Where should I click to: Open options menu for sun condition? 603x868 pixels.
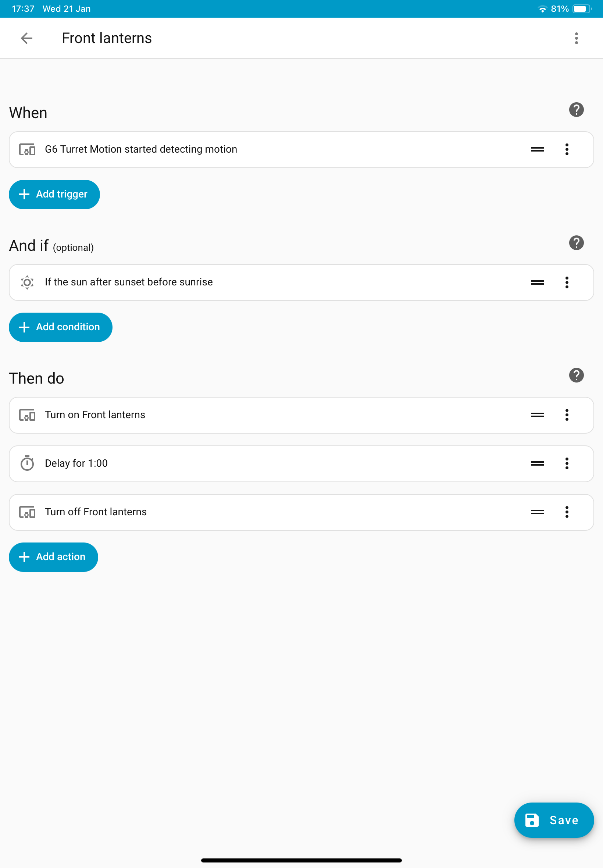click(x=567, y=283)
